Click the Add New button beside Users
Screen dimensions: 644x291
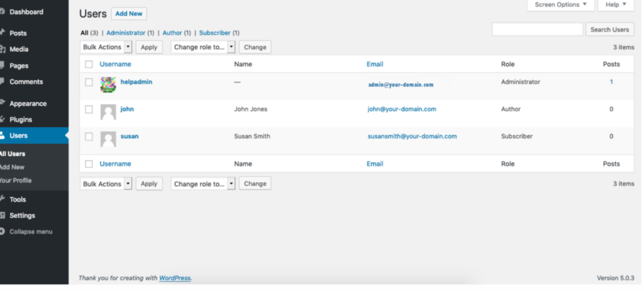click(129, 14)
